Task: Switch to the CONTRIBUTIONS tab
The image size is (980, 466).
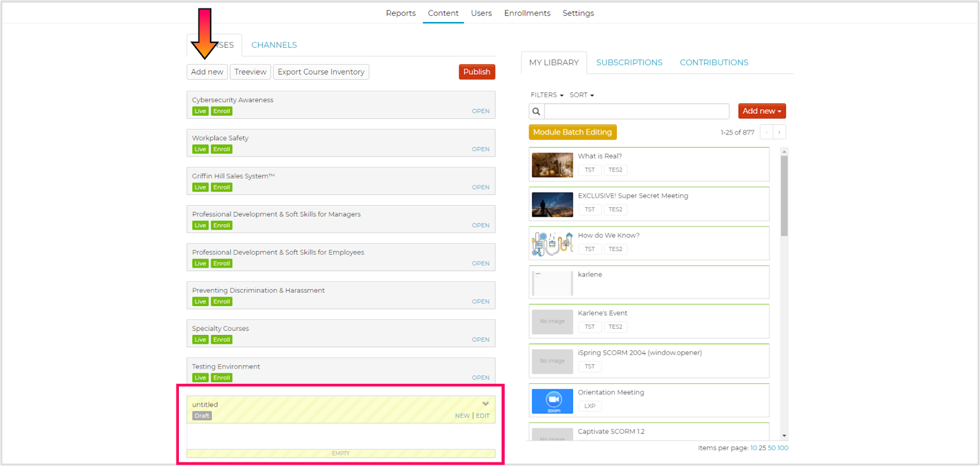Action: coord(714,62)
